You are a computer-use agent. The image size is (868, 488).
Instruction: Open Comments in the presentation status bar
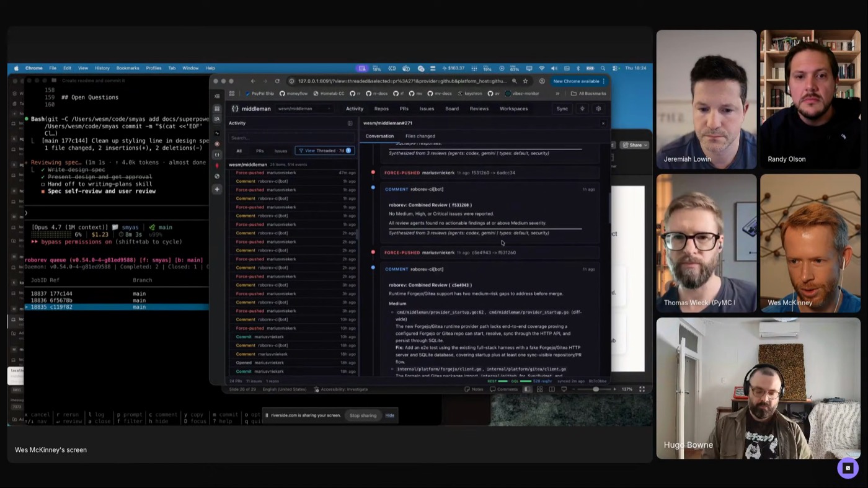coord(503,389)
